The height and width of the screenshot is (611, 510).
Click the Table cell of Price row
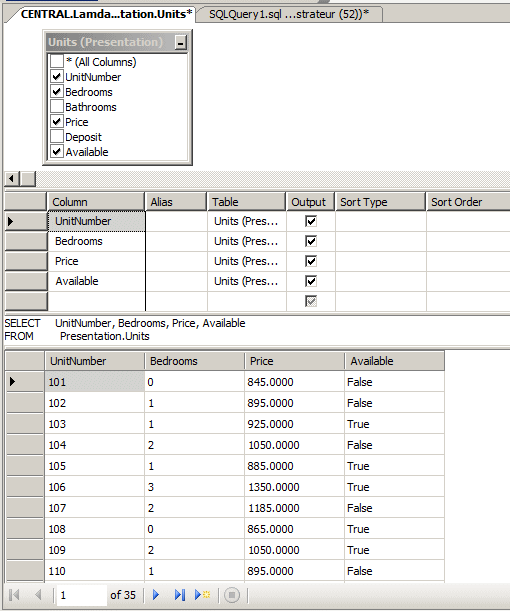(x=247, y=261)
